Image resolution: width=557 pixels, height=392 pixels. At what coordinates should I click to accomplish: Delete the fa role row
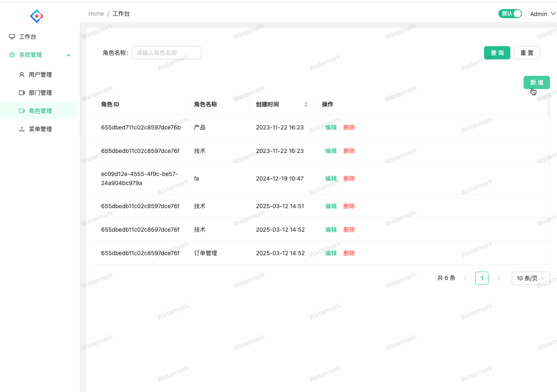coord(349,178)
